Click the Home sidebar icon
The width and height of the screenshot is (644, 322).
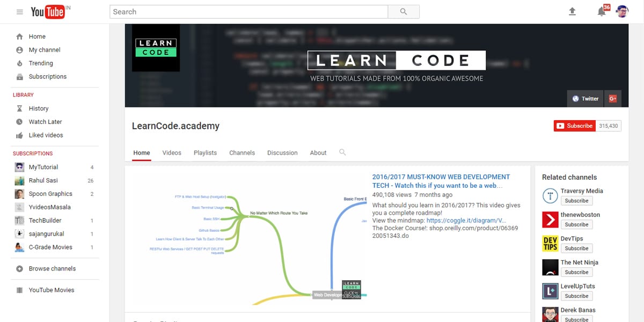coord(20,36)
